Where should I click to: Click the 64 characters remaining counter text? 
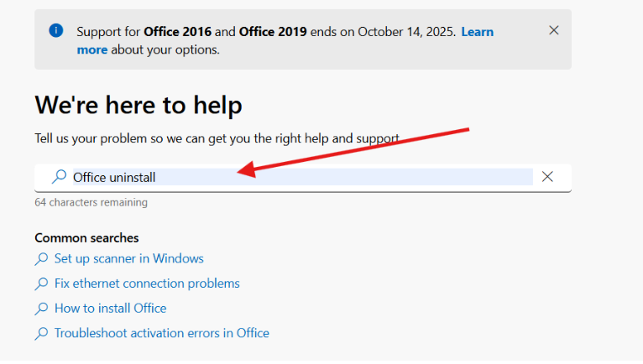[91, 202]
